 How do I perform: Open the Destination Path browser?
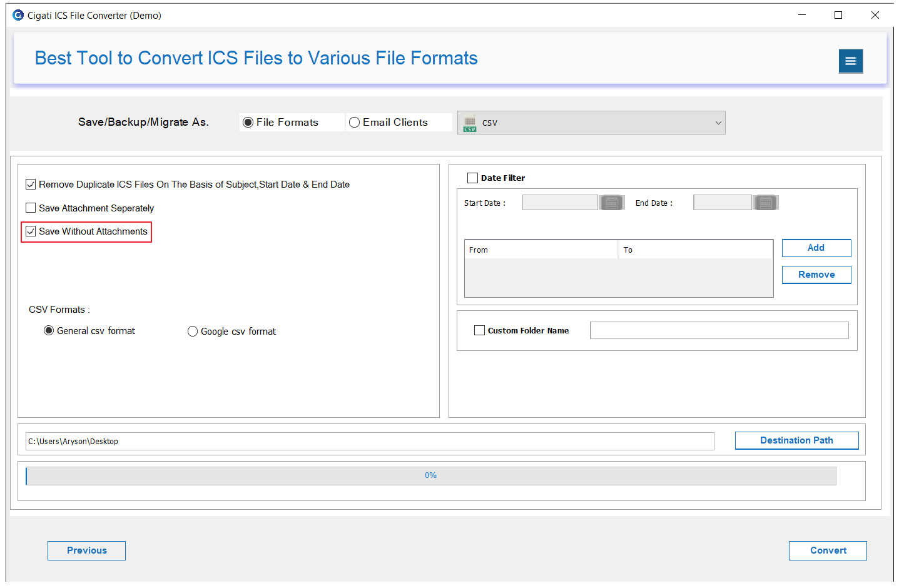pos(796,440)
